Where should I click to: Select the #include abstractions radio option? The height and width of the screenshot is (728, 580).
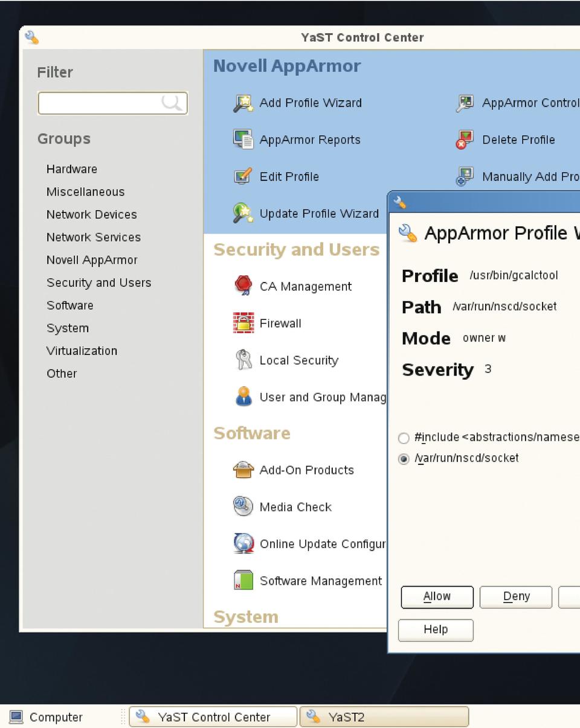pyautogui.click(x=404, y=438)
